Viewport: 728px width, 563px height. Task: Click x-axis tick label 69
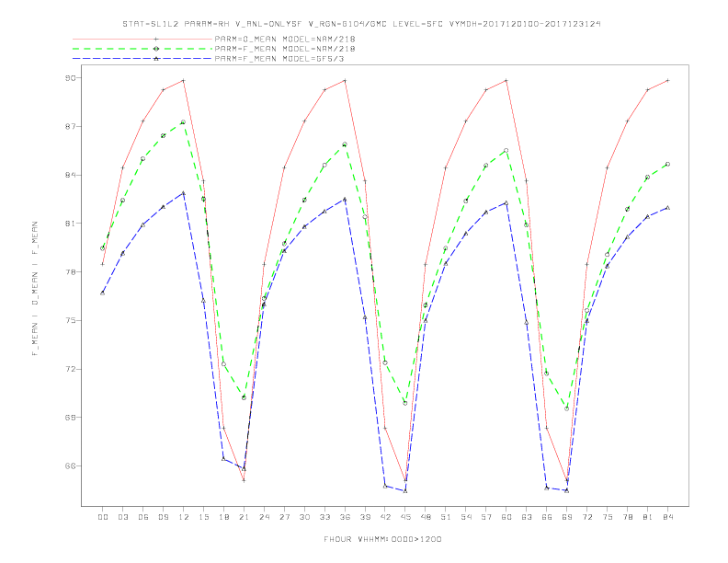coord(567,517)
